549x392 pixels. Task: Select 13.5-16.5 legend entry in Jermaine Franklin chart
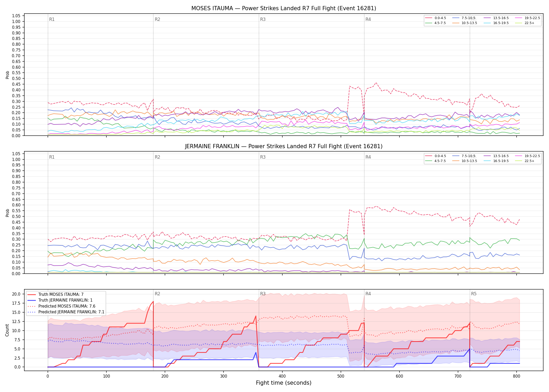(x=496, y=156)
